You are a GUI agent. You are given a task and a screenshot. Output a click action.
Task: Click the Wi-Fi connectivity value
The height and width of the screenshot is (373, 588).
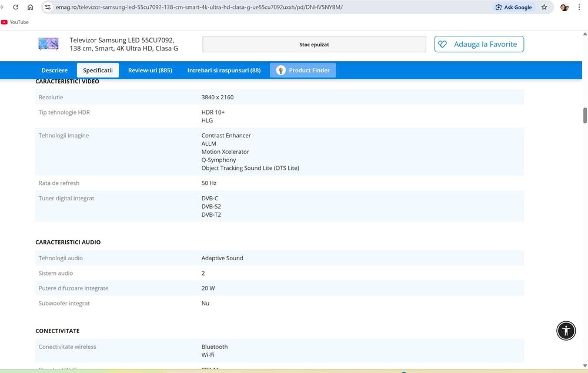(x=208, y=355)
